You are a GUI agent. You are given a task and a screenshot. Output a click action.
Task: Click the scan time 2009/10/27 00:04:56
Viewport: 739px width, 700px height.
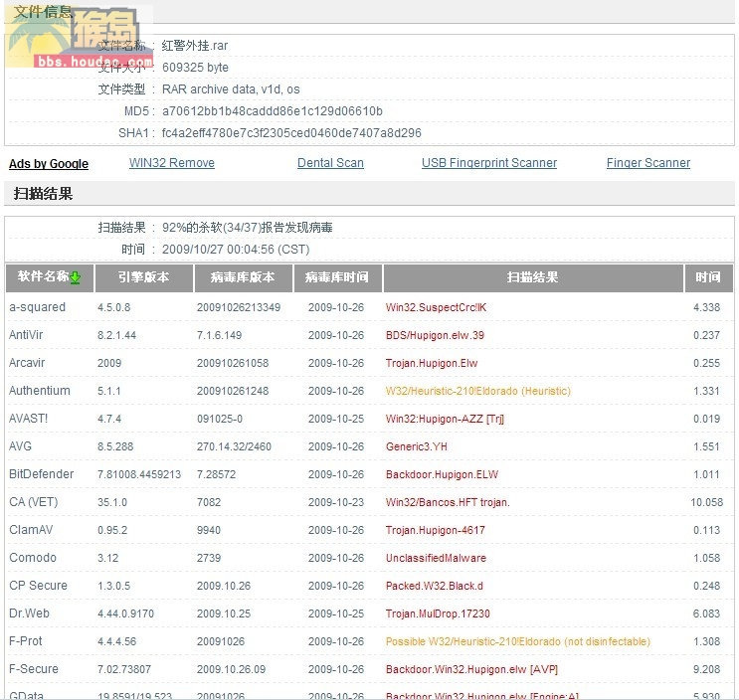[236, 250]
